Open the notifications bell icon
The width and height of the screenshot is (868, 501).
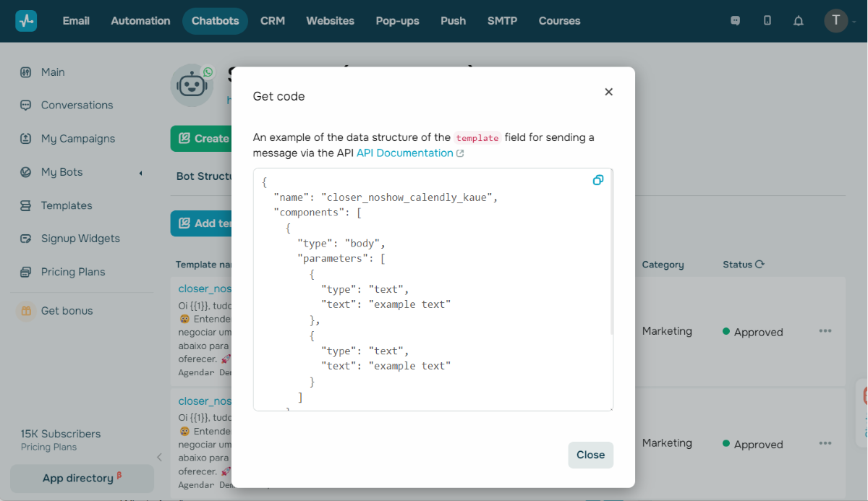(799, 21)
